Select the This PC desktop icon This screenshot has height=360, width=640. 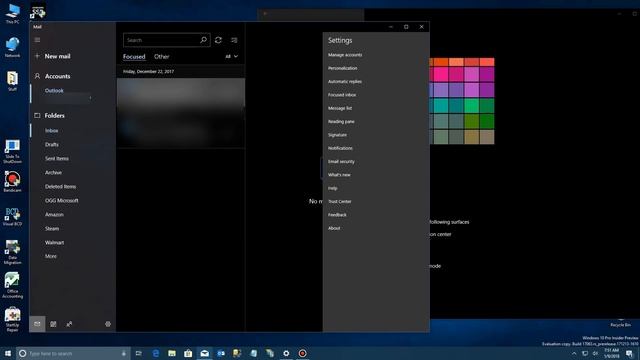pos(12,13)
